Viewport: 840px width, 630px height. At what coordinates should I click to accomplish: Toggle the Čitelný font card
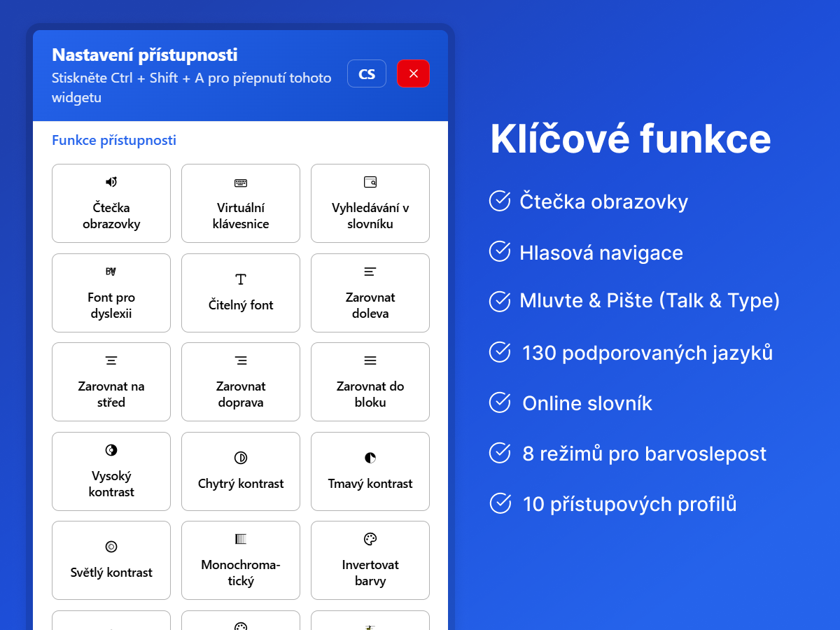tap(241, 293)
